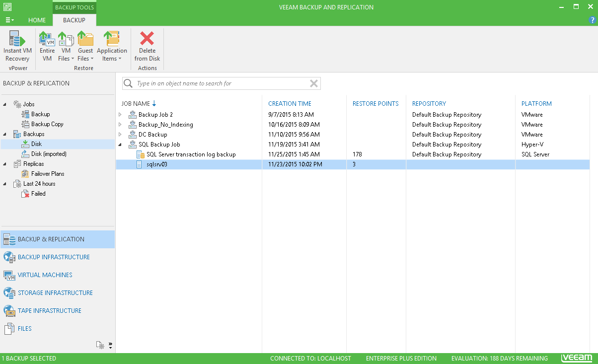Viewport: 598px width, 364px height.
Task: Click the Veeam logo in status bar
Action: click(576, 358)
